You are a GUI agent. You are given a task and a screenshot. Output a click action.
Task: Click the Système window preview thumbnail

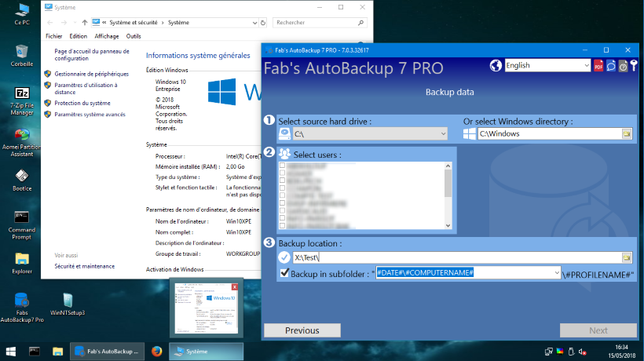tap(207, 308)
